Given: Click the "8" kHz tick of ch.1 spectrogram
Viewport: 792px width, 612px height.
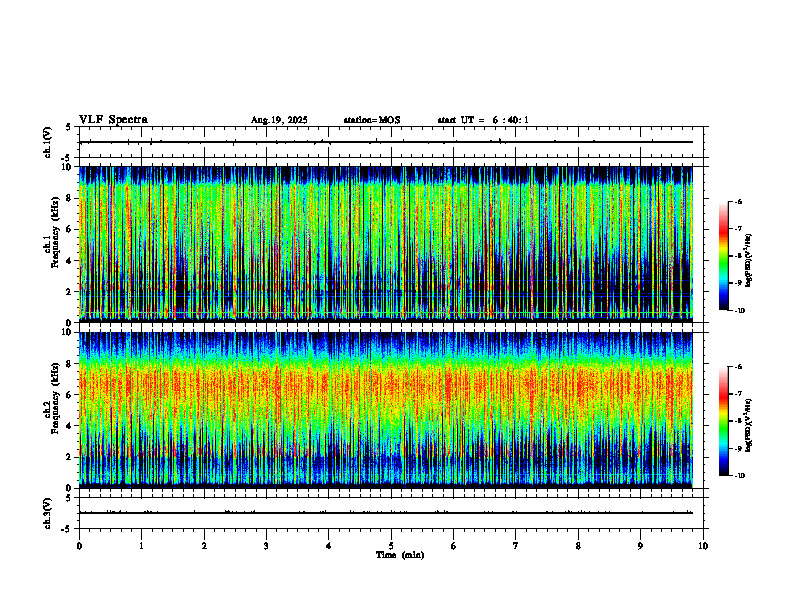Looking at the screenshot, I should [69, 198].
